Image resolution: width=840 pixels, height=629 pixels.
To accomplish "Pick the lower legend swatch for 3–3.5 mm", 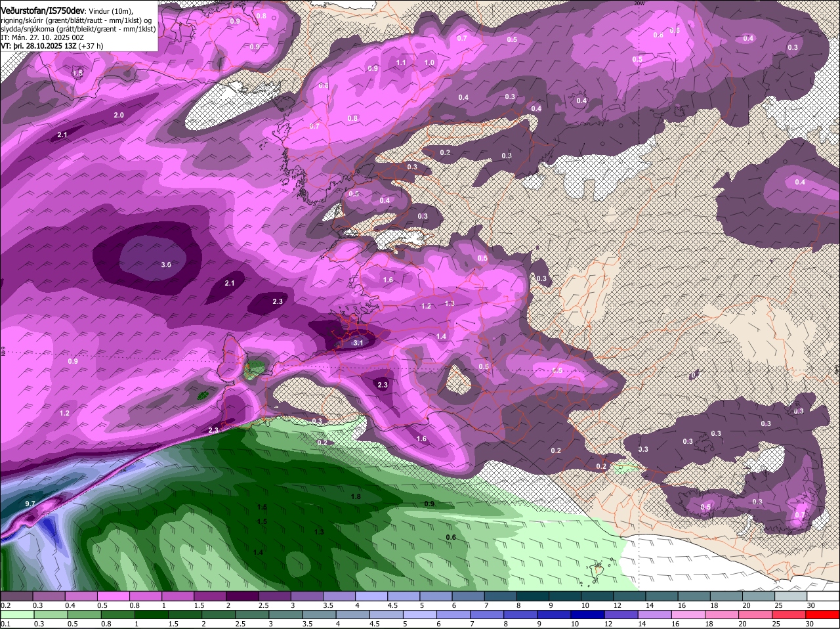I will (x=285, y=615).
